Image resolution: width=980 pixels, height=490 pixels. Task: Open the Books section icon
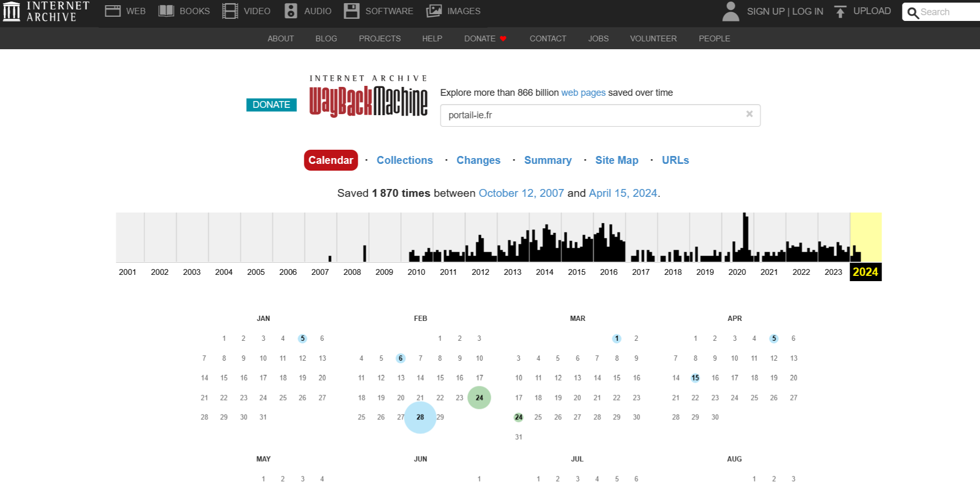click(x=166, y=11)
